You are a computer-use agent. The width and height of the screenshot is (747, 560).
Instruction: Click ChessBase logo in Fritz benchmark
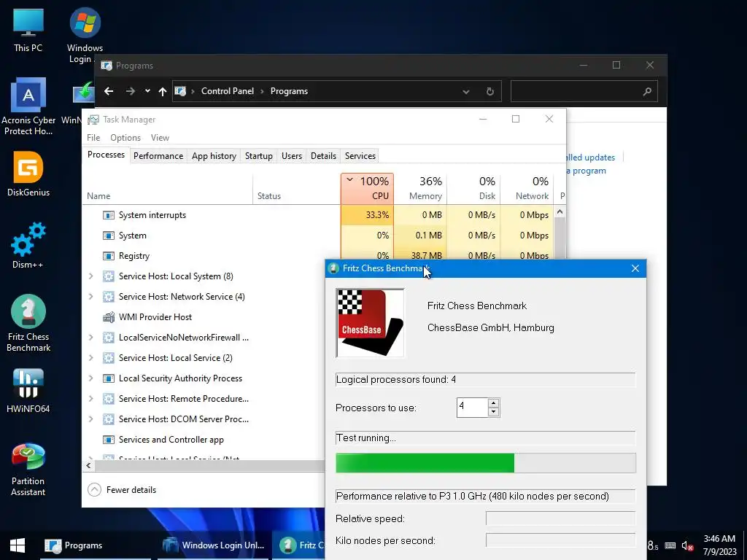point(370,322)
